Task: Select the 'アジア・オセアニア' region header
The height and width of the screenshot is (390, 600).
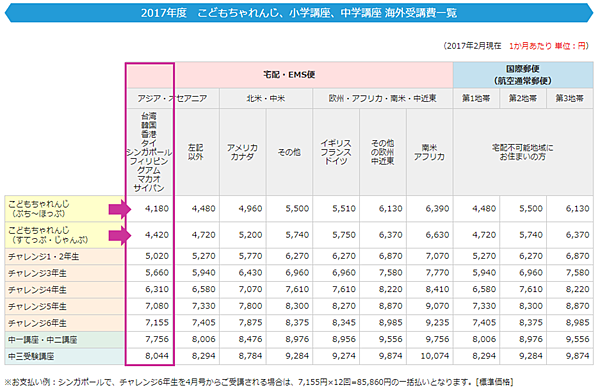Action: pyautogui.click(x=173, y=98)
